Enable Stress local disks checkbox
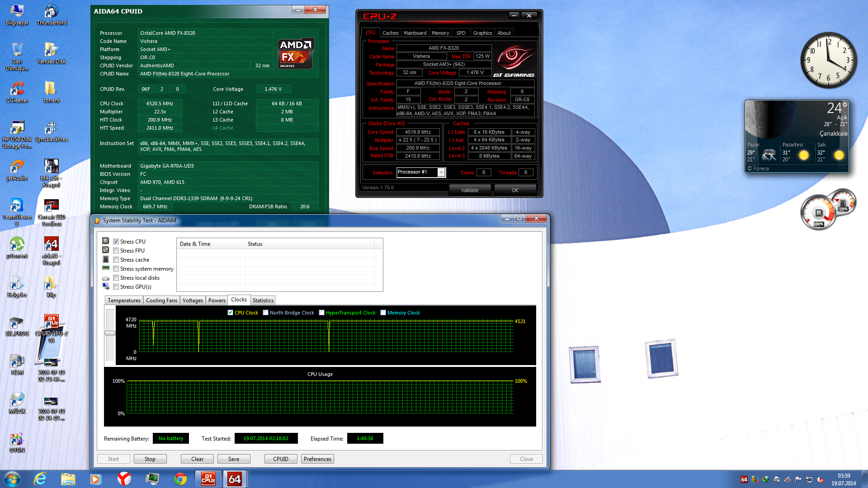The height and width of the screenshot is (488, 868). point(116,278)
